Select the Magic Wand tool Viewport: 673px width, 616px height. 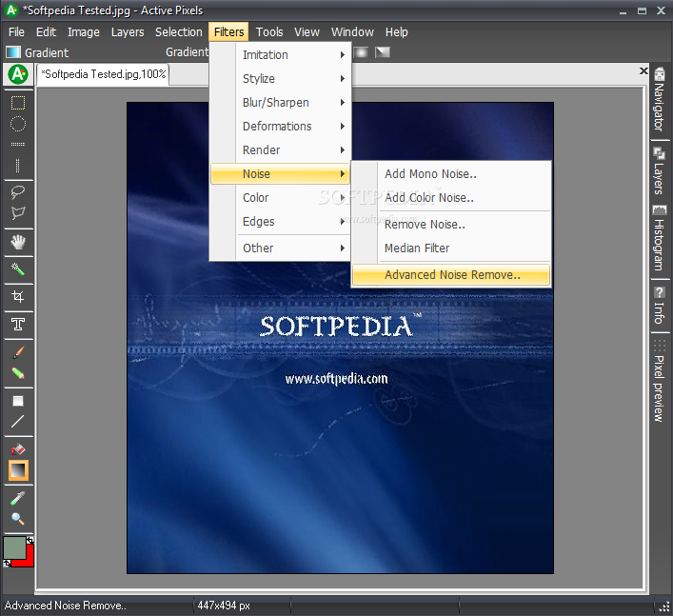click(17, 269)
